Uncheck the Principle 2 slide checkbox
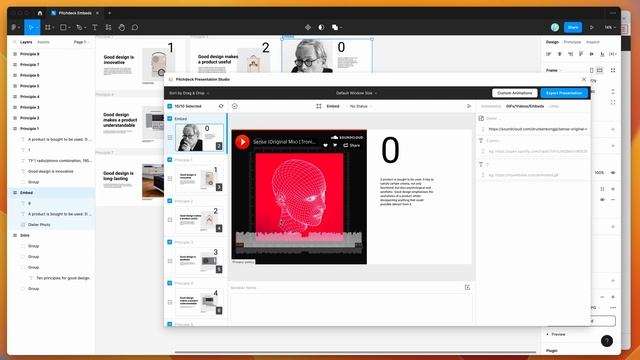 (169, 201)
